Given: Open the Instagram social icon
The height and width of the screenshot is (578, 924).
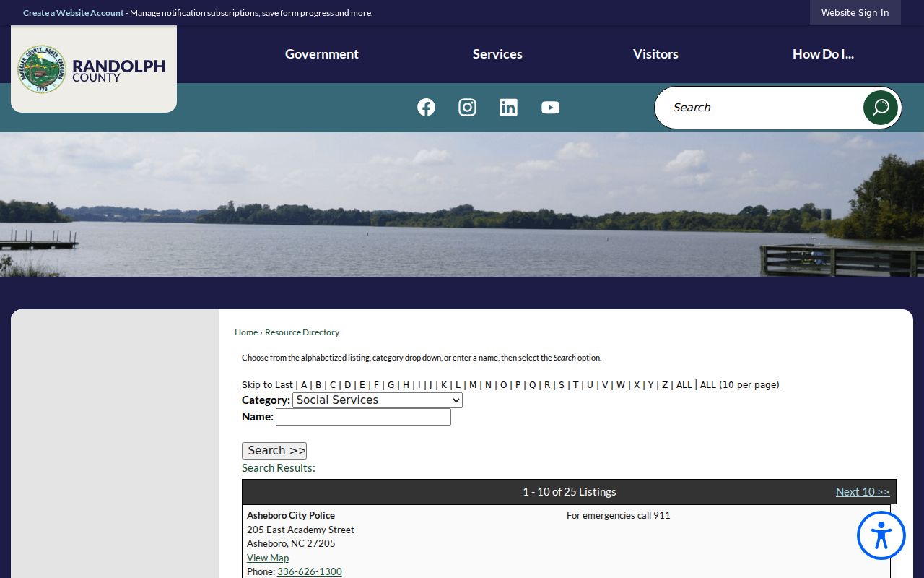Looking at the screenshot, I should pyautogui.click(x=467, y=107).
